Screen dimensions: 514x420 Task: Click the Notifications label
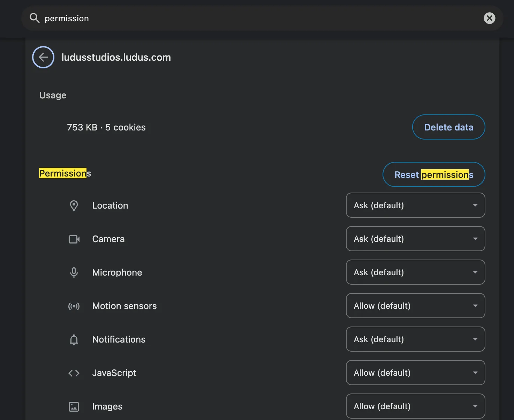click(x=119, y=339)
